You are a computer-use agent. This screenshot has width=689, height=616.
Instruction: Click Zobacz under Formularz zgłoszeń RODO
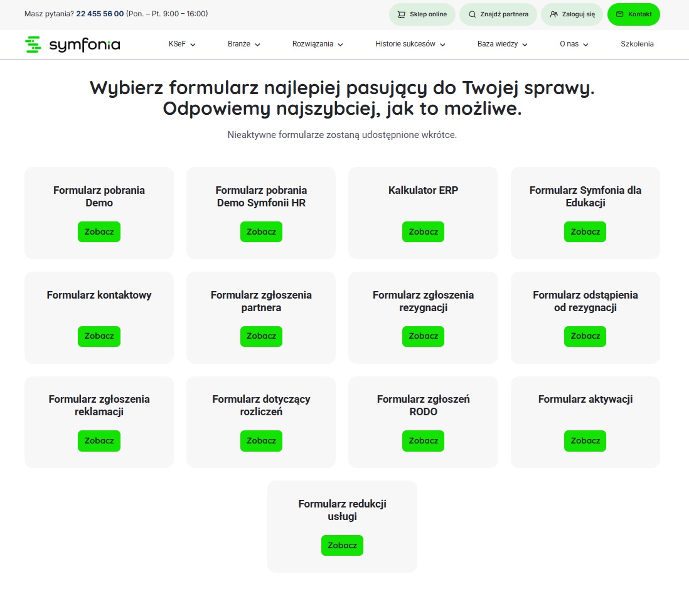click(423, 441)
